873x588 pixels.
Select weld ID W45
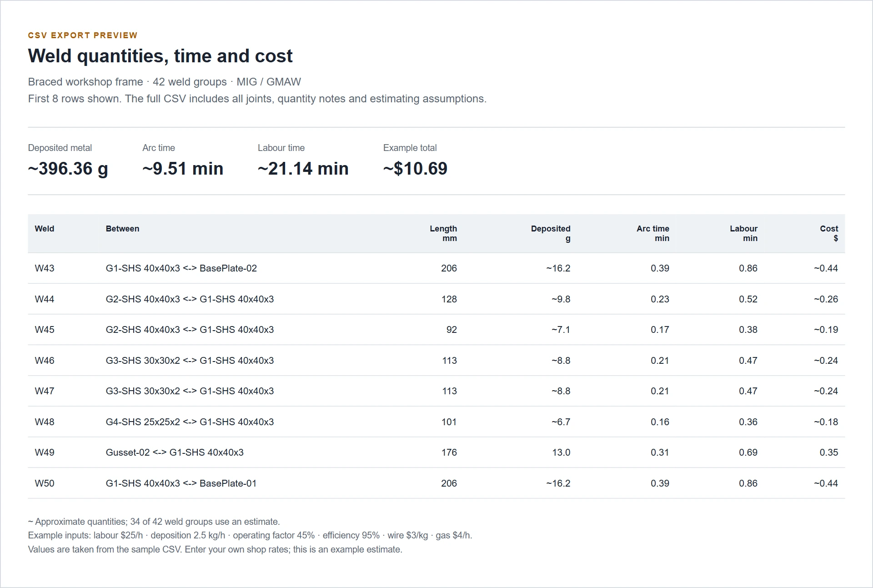pos(45,330)
